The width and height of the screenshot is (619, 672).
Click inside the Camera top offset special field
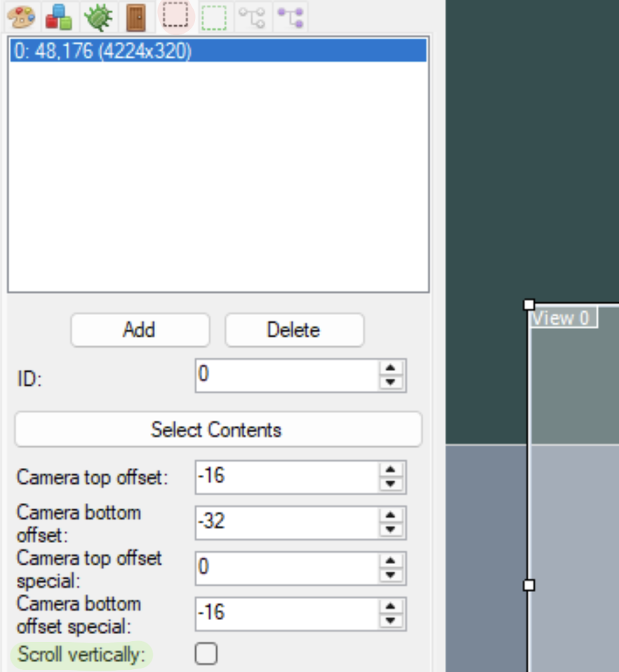(287, 568)
